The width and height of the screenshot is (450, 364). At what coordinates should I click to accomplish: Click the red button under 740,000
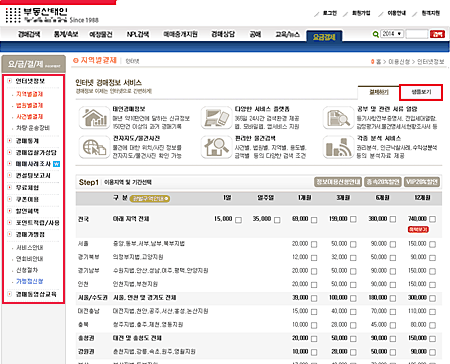coord(418,229)
